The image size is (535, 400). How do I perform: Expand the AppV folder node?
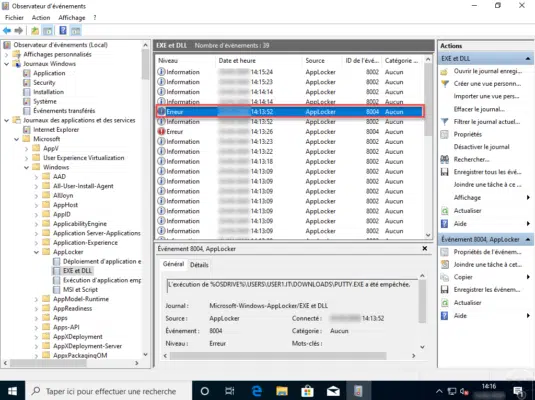tap(26, 148)
